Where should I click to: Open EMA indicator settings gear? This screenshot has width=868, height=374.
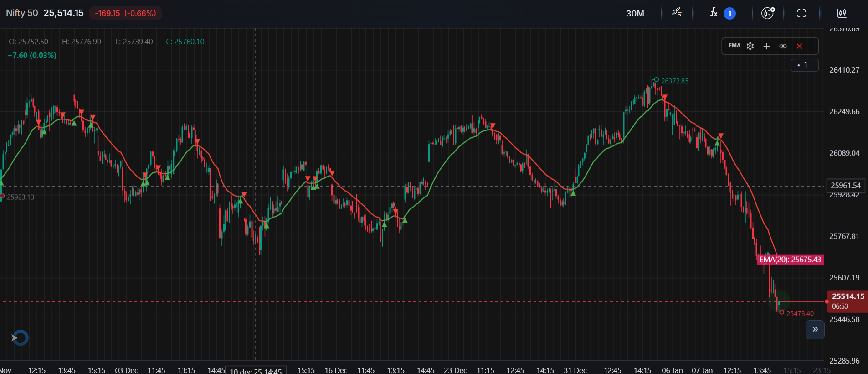750,46
